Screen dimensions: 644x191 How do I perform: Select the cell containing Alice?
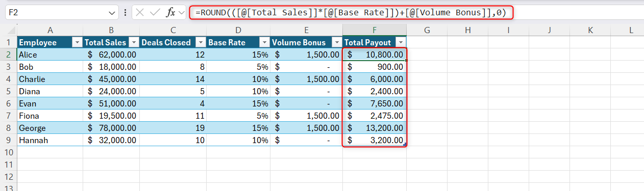click(x=50, y=54)
